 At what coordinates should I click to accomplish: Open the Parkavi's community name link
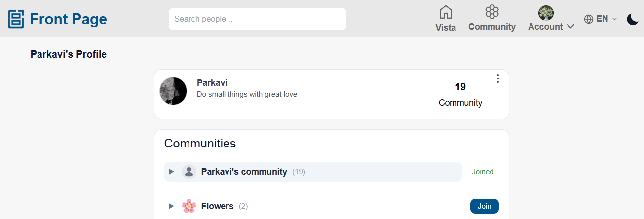(244, 172)
